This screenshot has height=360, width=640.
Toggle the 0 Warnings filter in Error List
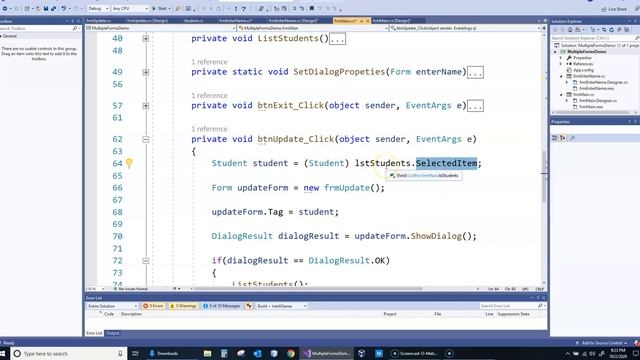pos(183,306)
